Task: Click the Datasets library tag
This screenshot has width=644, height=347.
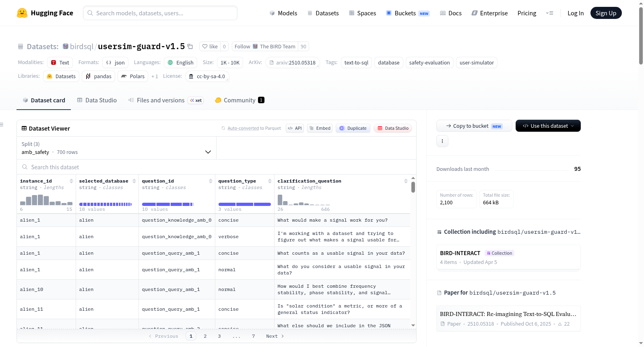Action: [61, 76]
